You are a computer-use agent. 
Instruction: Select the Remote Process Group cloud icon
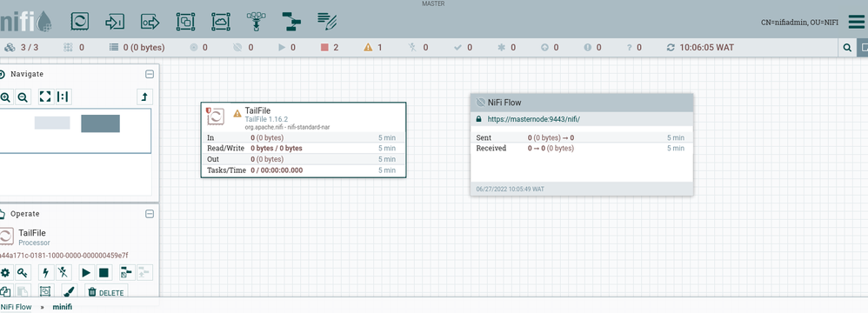[x=221, y=22]
